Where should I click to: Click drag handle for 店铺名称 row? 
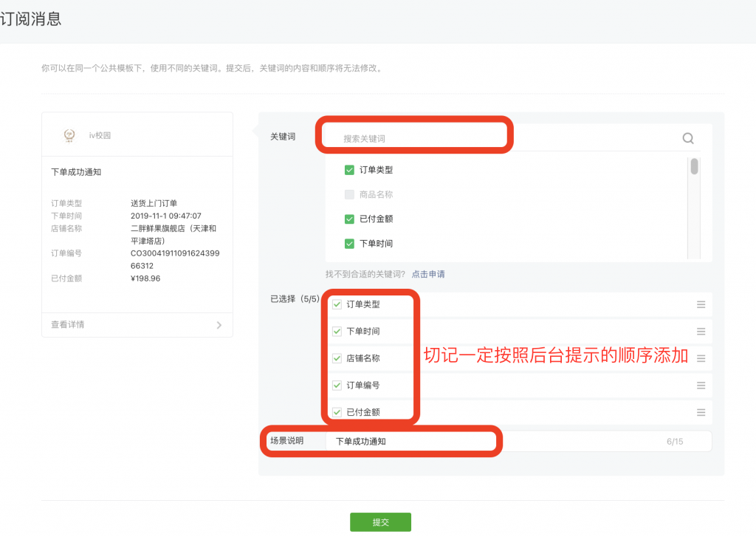coord(701,358)
